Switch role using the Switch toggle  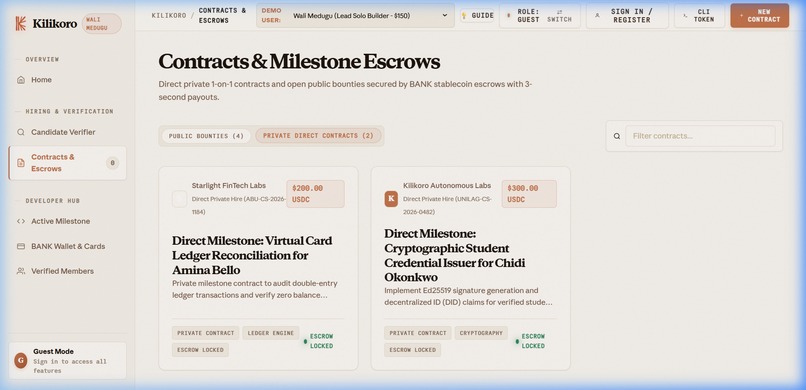pos(560,16)
